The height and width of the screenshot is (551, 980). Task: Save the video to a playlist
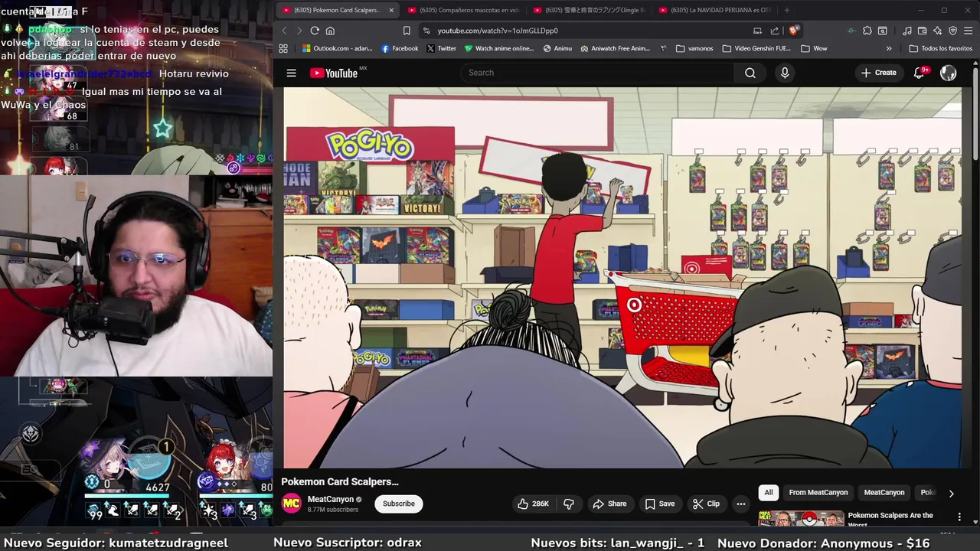[x=659, y=504]
